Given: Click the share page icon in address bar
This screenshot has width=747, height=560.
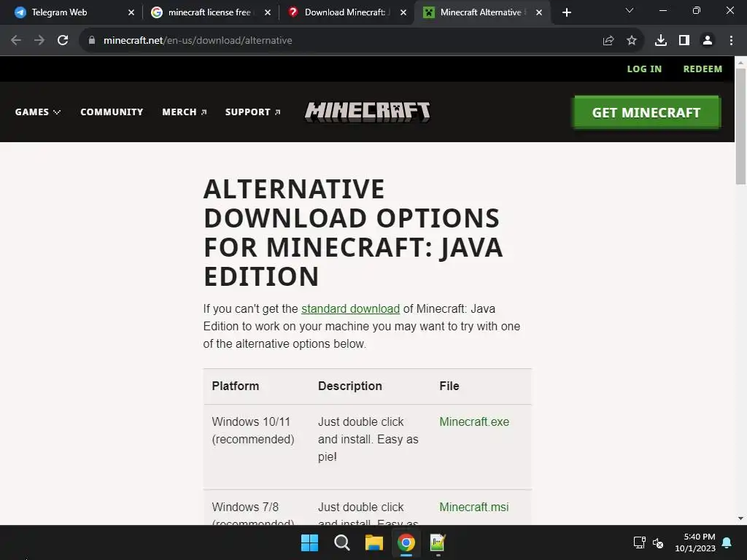Looking at the screenshot, I should (608, 41).
